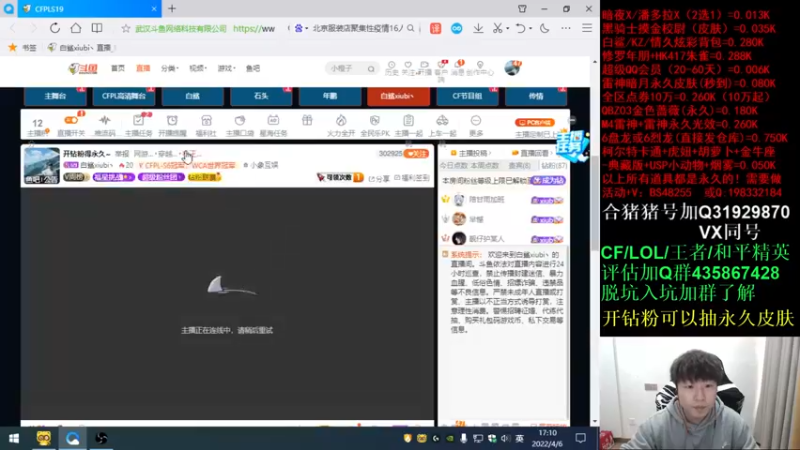Open the browser downloads icon
800x450 pixels.
(478, 29)
